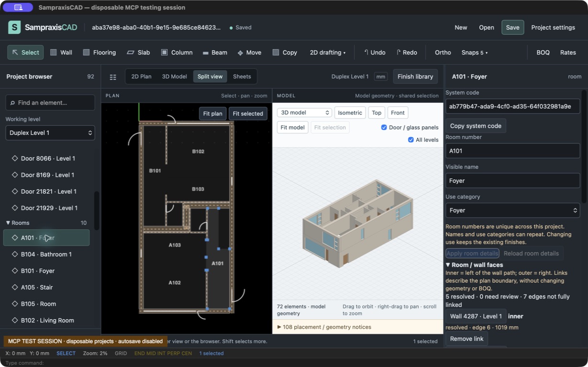The width and height of the screenshot is (588, 367).
Task: Click the Room number input field
Action: [x=512, y=151]
